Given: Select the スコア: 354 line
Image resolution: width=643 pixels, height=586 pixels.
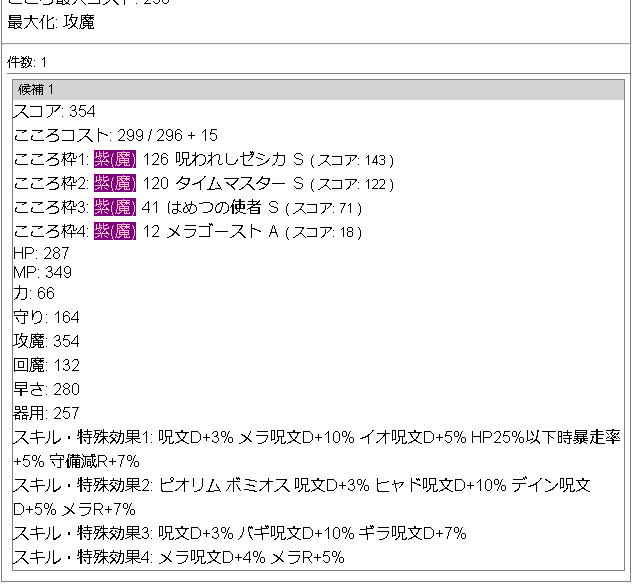Looking at the screenshot, I should tap(54, 111).
